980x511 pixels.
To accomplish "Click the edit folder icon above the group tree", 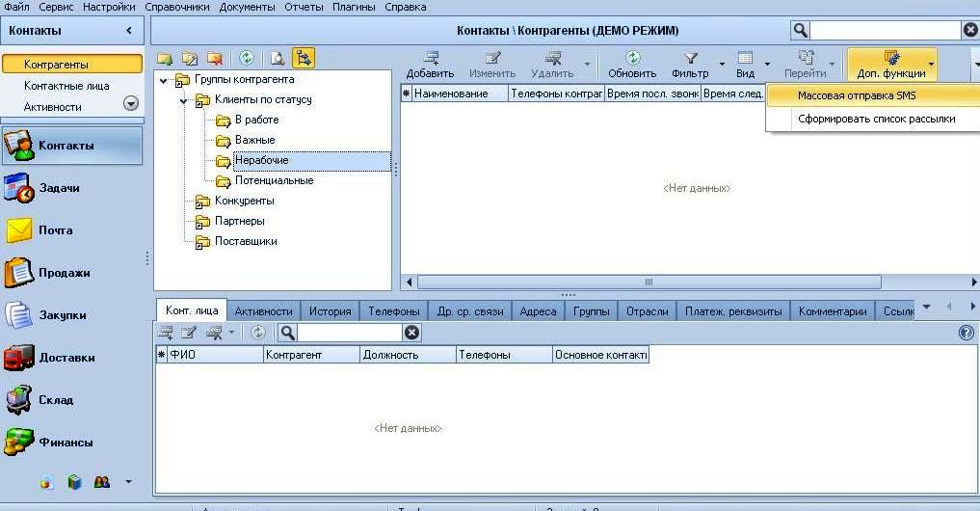I will coord(190,59).
